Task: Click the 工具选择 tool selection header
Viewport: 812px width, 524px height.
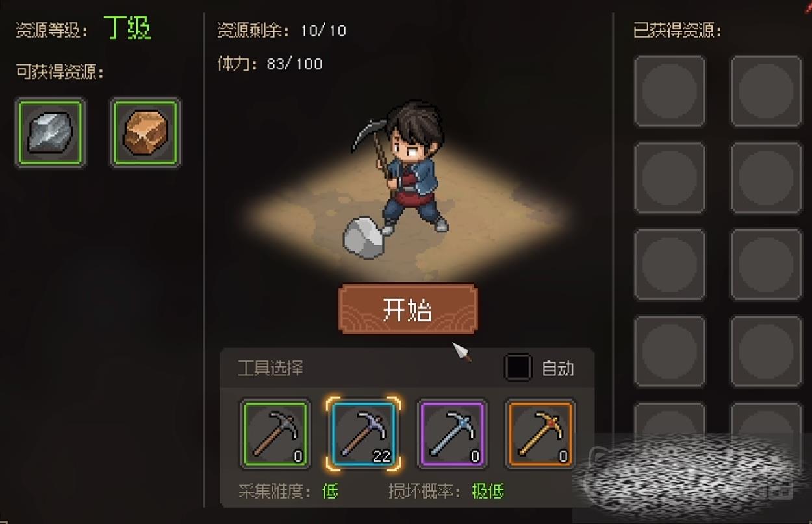Action: click(270, 369)
